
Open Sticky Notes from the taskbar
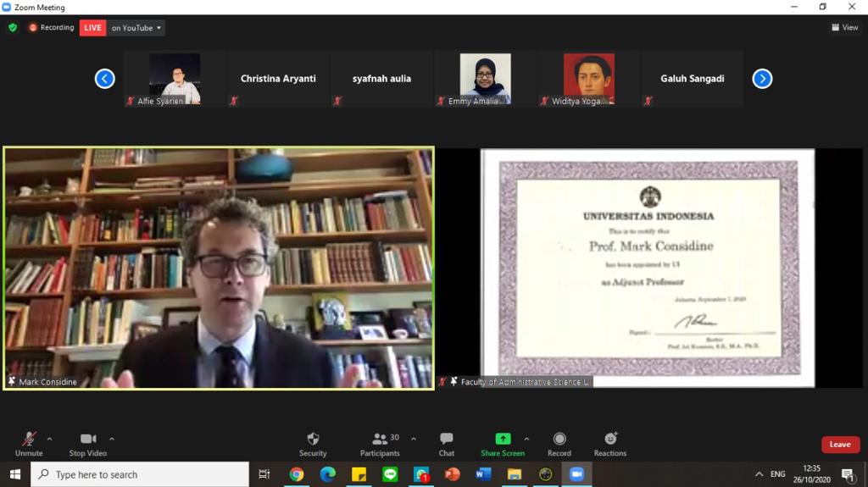359,474
